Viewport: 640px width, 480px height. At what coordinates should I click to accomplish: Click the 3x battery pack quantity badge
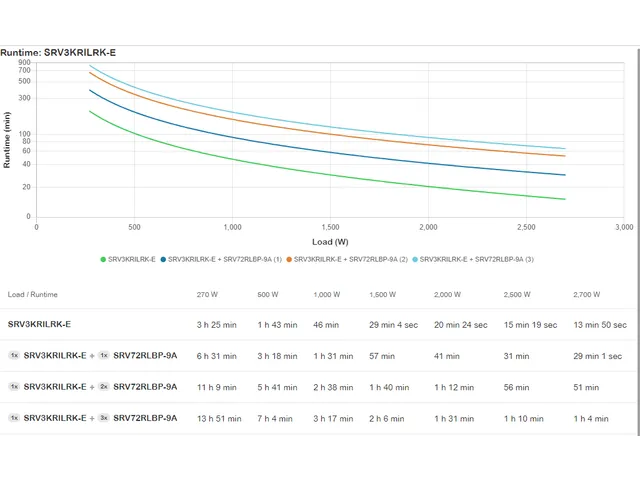click(104, 418)
